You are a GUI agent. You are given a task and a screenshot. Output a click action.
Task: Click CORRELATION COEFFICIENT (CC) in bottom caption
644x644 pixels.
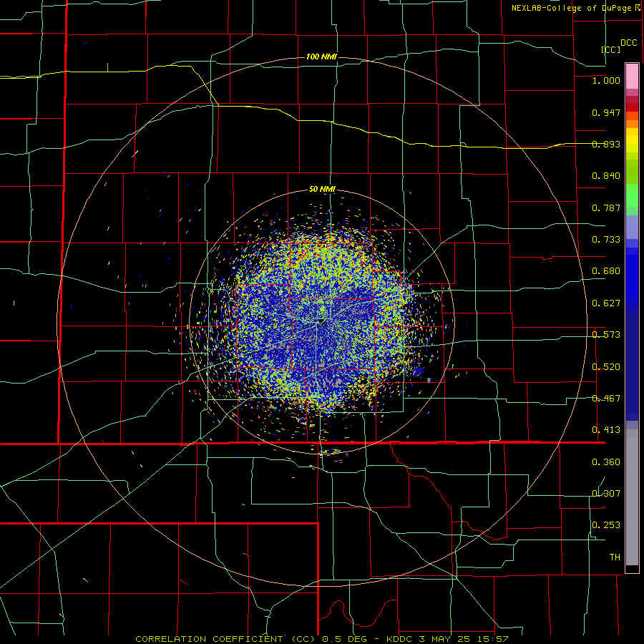[x=225, y=639]
